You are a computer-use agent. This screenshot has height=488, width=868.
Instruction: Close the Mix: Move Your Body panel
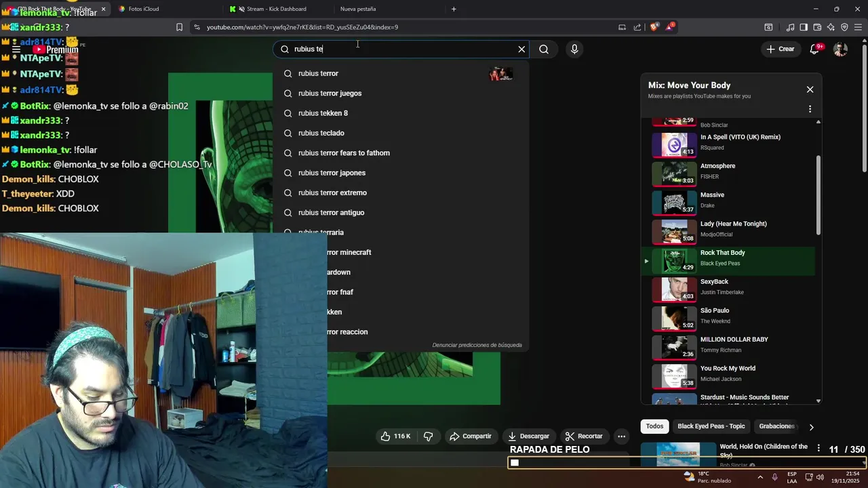(810, 89)
